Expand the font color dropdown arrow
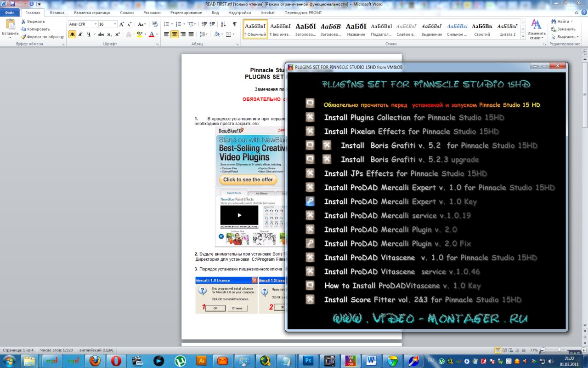 click(158, 34)
